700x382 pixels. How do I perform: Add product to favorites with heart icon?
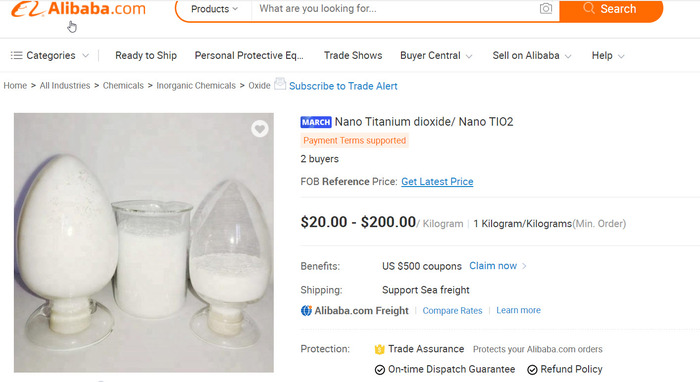click(x=259, y=129)
